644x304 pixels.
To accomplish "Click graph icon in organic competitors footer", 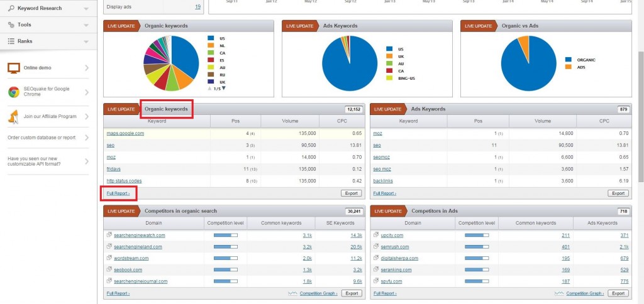I will coord(293,293).
